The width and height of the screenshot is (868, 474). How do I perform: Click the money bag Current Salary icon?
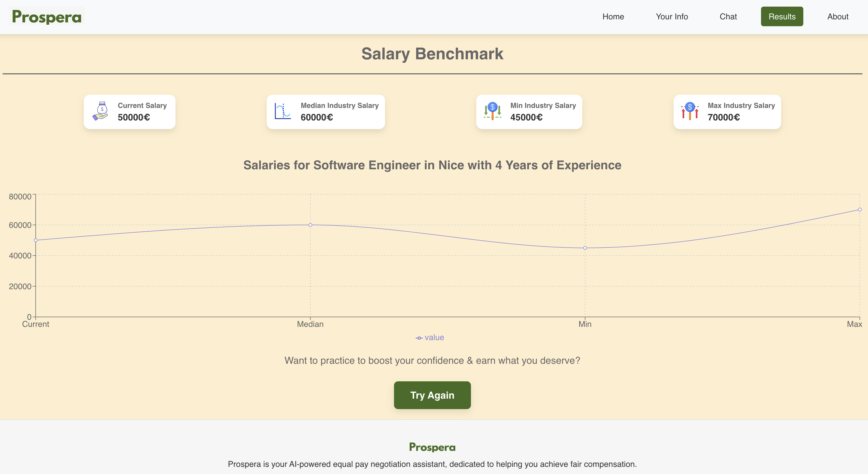point(100,111)
